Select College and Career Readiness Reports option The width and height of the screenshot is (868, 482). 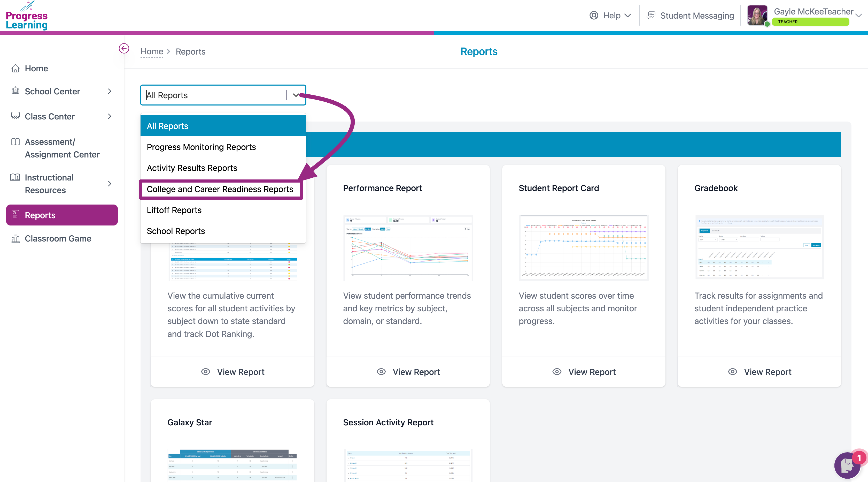pyautogui.click(x=220, y=189)
